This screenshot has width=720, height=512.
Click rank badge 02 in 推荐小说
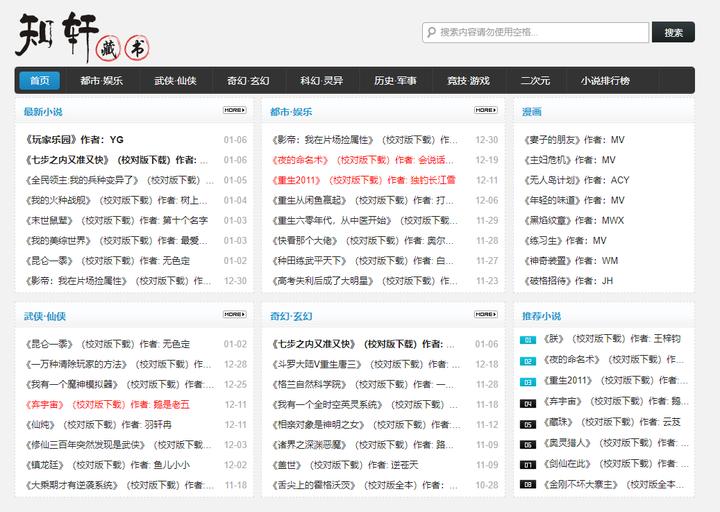[528, 361]
